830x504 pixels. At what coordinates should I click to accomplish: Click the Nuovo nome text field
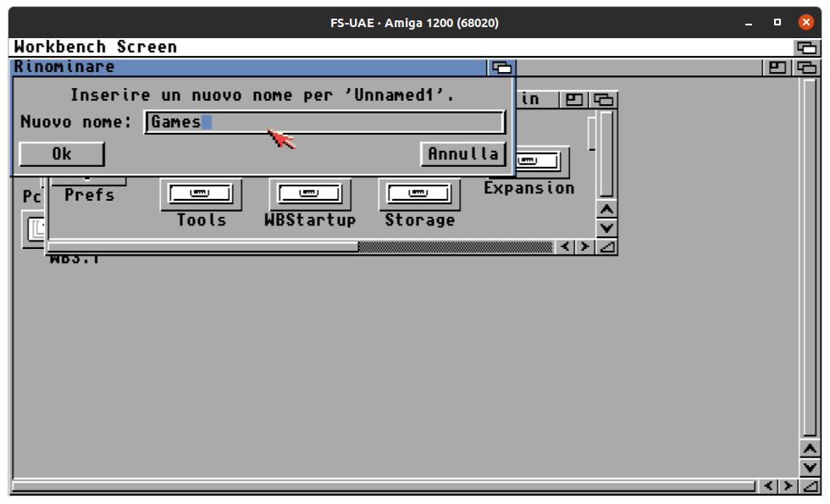(325, 122)
